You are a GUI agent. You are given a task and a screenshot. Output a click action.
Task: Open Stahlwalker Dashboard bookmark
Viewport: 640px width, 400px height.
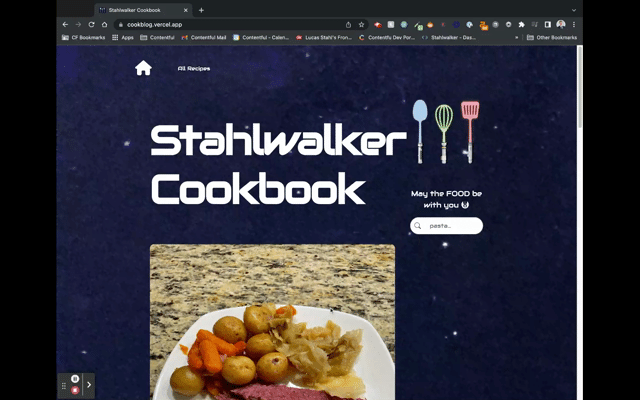coord(449,38)
